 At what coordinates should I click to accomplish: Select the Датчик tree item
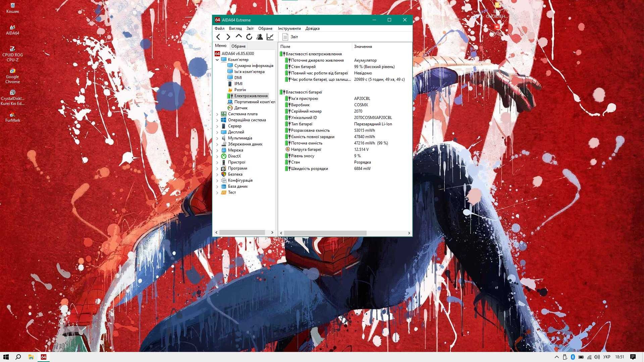coord(240,108)
